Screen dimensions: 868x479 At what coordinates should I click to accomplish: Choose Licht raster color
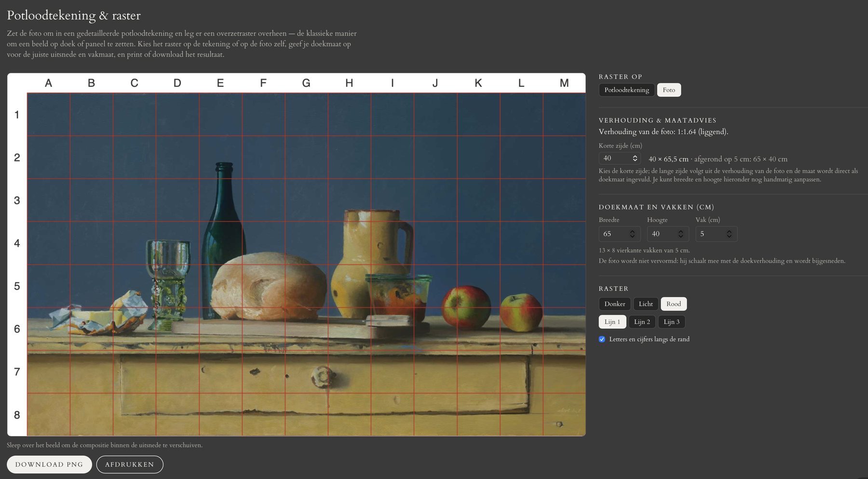tap(646, 304)
